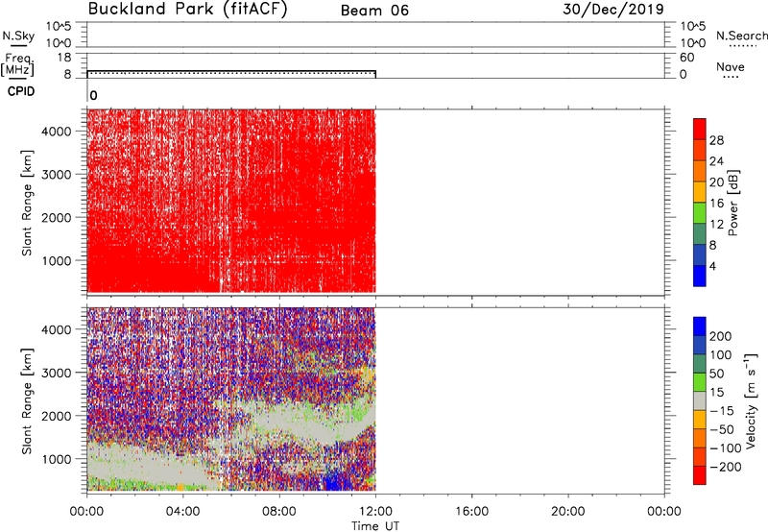Click the 'CPID' row label
768x532 pixels.
21,92
